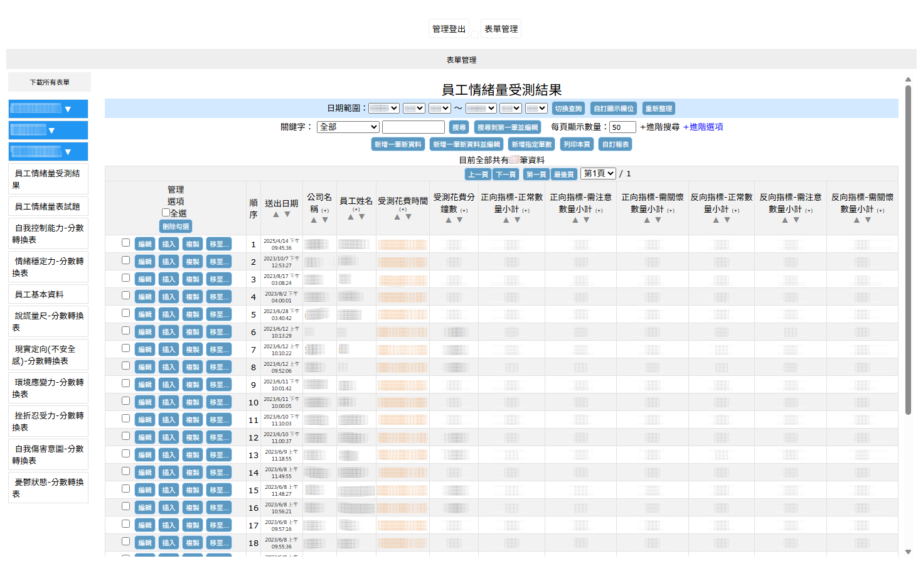Toggle the checkbox on row 6
This screenshot has width=923, height=588.
[125, 331]
